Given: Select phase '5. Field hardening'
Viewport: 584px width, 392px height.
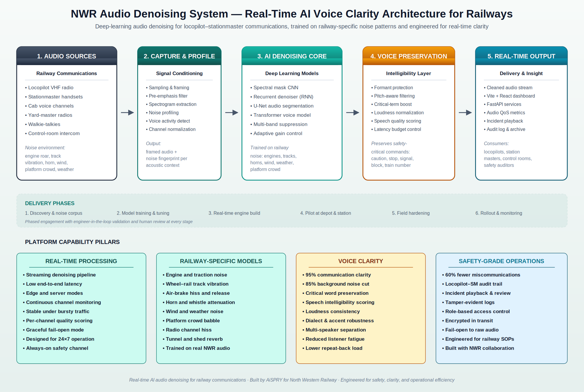Looking at the screenshot, I should click(411, 213).
